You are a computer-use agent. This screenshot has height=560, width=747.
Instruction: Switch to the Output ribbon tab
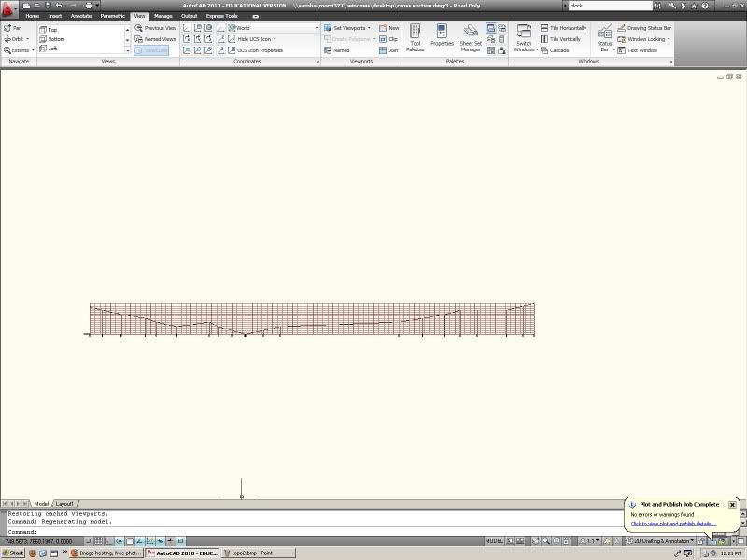[190, 16]
